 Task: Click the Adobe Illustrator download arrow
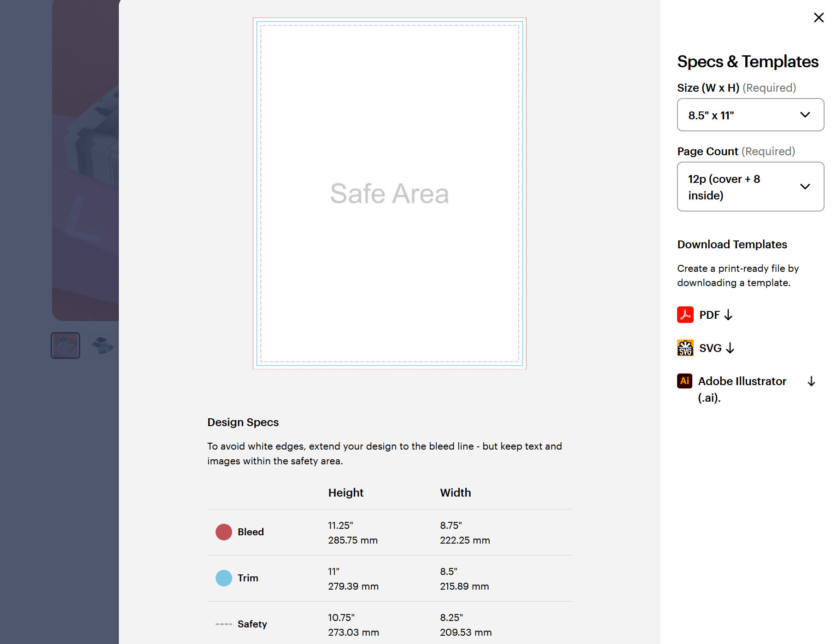812,381
